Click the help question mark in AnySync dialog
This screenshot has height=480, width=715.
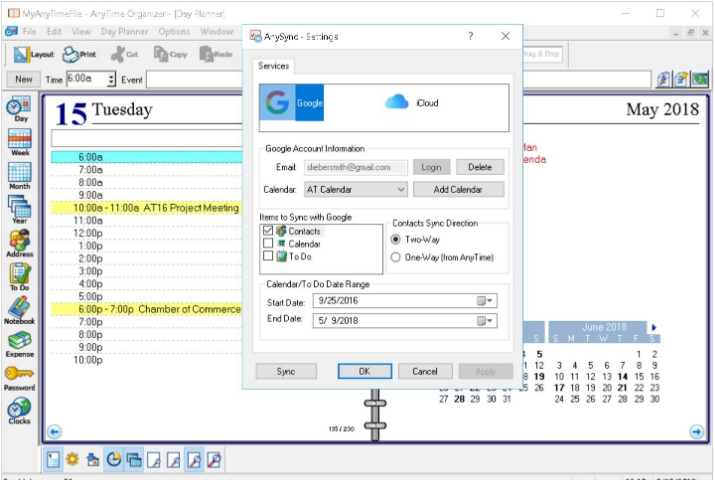(471, 36)
